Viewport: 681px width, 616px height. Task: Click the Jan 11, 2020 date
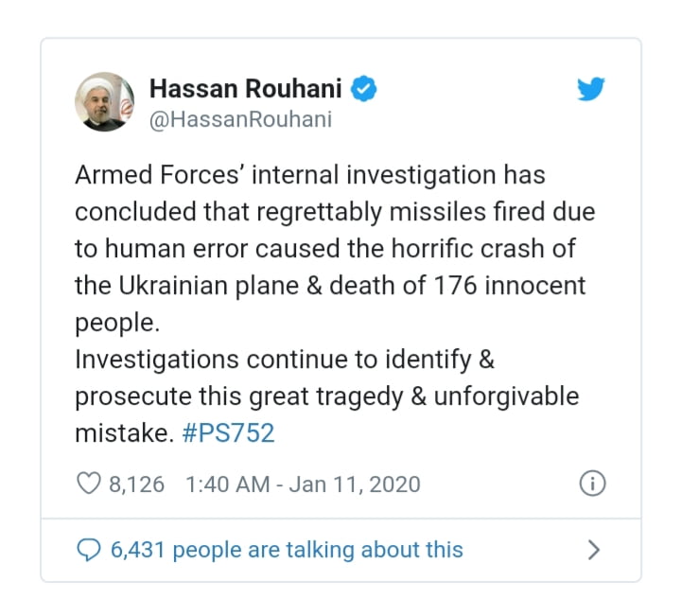(355, 484)
